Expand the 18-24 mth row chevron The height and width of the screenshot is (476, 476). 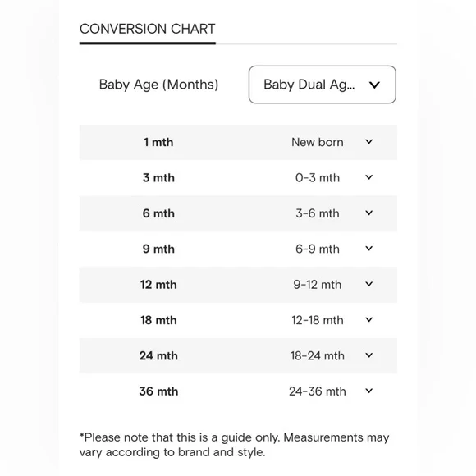(x=368, y=355)
